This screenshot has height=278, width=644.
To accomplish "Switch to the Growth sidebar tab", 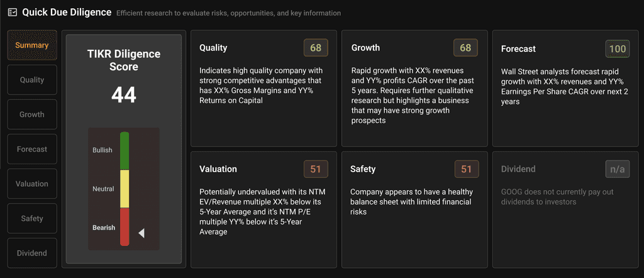I will (x=32, y=114).
